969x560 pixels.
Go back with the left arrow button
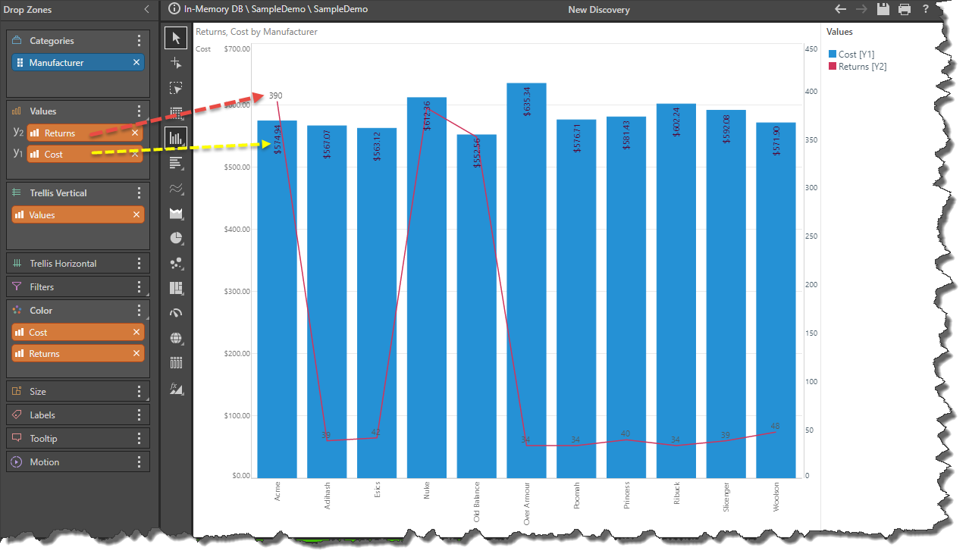pyautogui.click(x=840, y=9)
